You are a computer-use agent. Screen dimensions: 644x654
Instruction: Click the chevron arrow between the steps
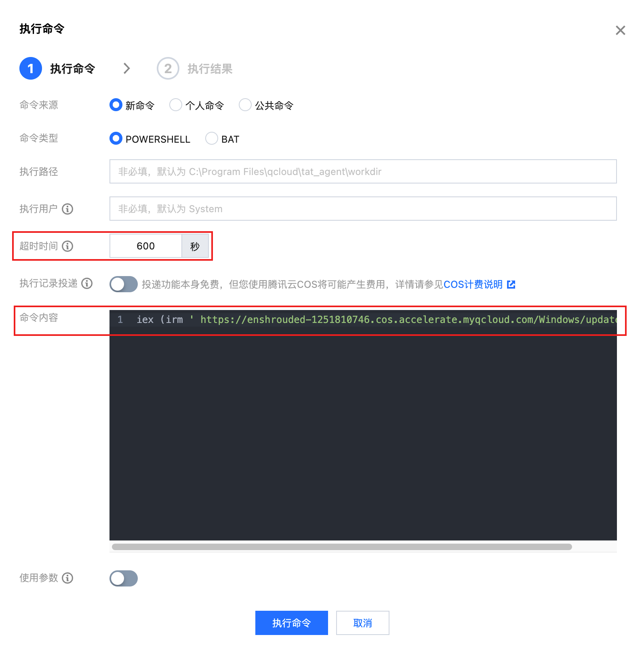click(x=127, y=68)
